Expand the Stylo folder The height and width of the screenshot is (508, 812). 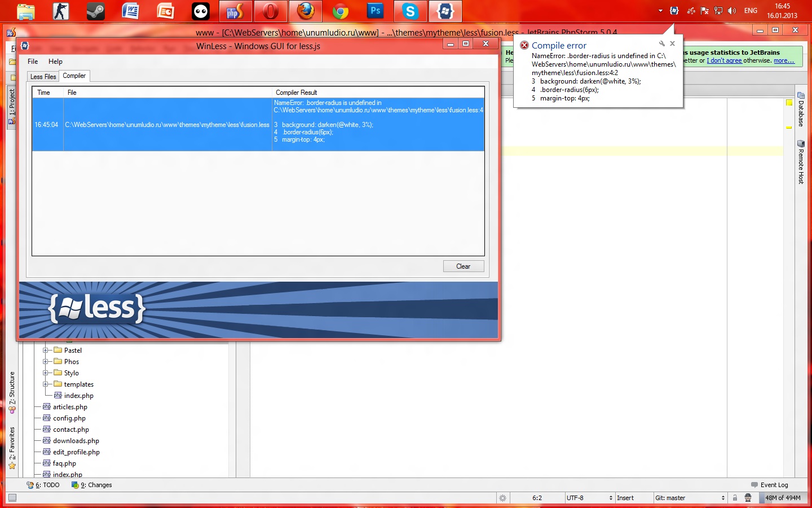[46, 373]
